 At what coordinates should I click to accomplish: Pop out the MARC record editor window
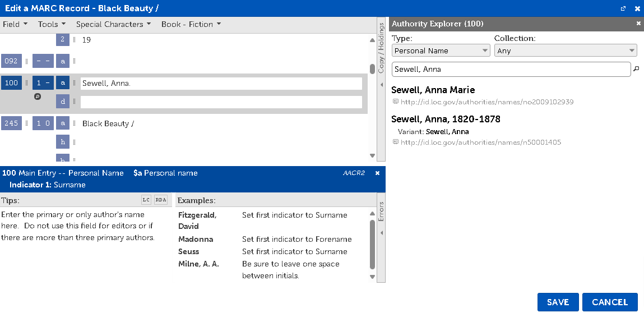coord(623,8)
